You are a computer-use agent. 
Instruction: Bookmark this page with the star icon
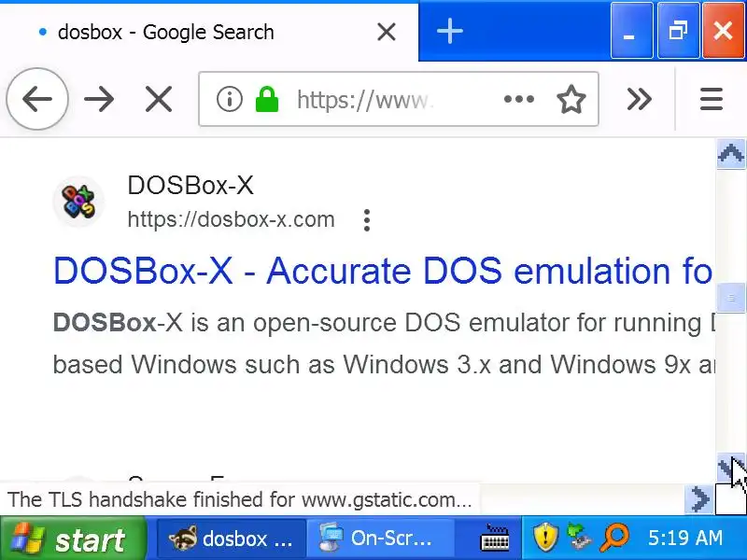[571, 99]
